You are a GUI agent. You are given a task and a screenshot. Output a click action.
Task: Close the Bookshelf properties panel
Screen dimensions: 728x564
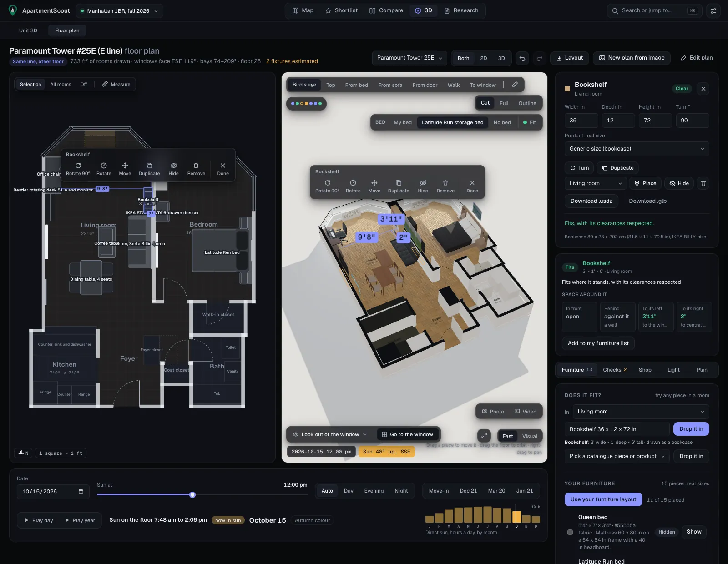[x=703, y=89]
